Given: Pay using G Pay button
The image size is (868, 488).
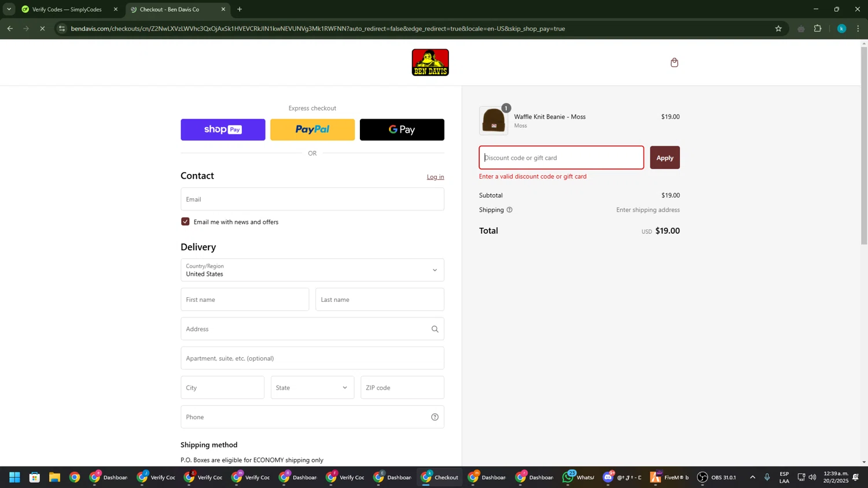Looking at the screenshot, I should (402, 130).
